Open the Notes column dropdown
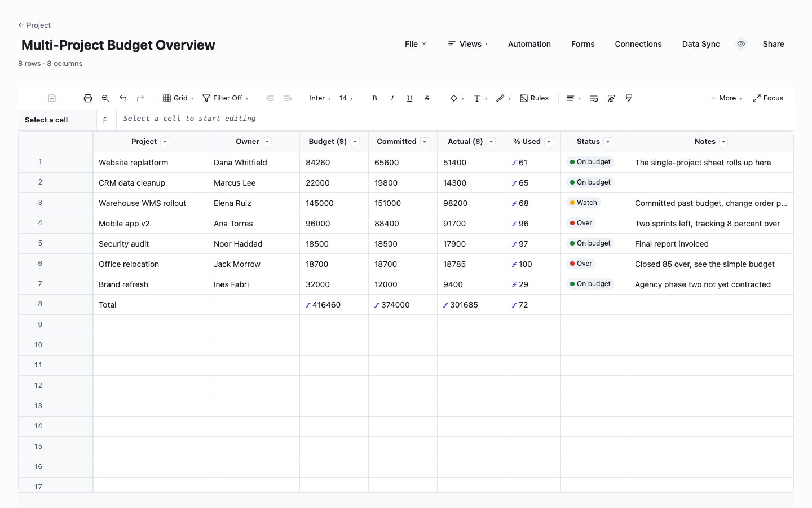812x508 pixels. pos(723,142)
